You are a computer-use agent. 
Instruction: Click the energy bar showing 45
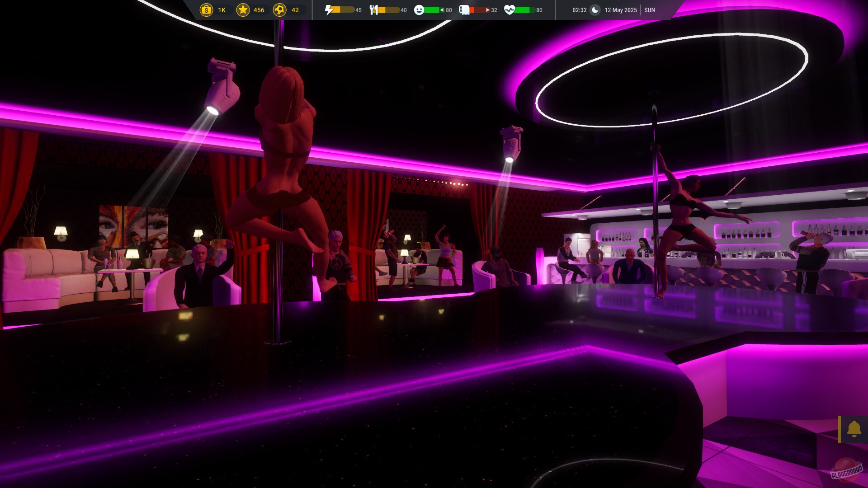(344, 10)
